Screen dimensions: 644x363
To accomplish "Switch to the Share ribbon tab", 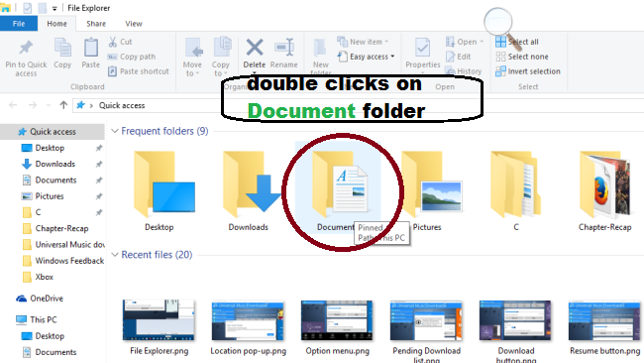I will [x=96, y=24].
